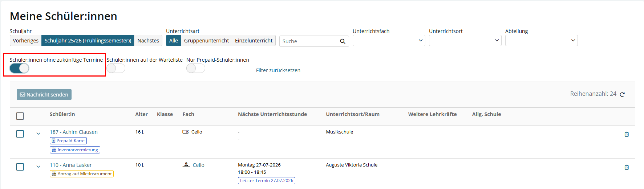Image resolution: width=644 pixels, height=189 pixels.
Task: Open the Abteilung dropdown
Action: [x=542, y=41]
